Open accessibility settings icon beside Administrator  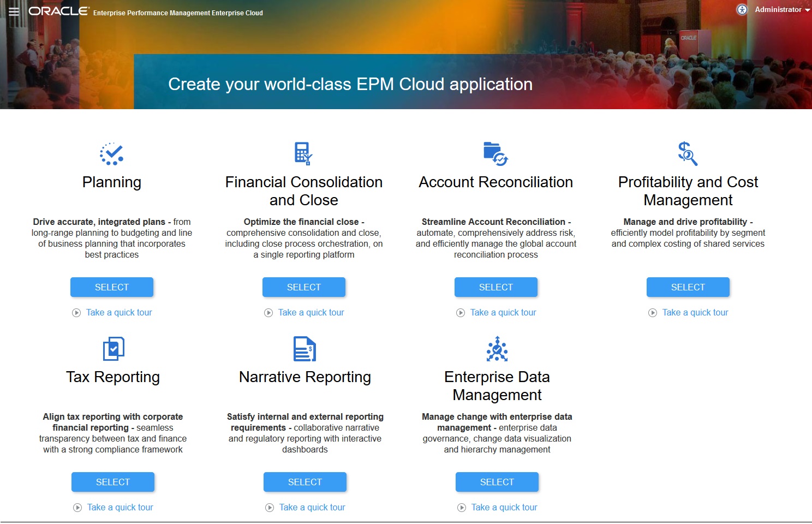coord(742,10)
